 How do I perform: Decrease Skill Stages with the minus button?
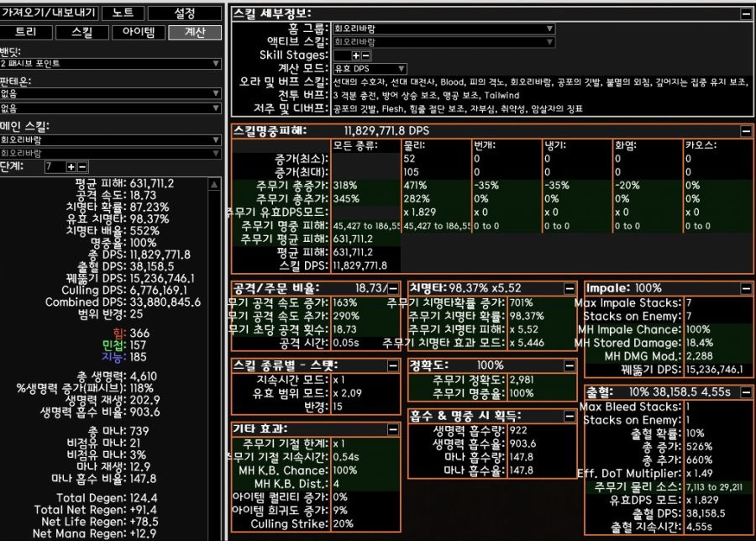366,55
